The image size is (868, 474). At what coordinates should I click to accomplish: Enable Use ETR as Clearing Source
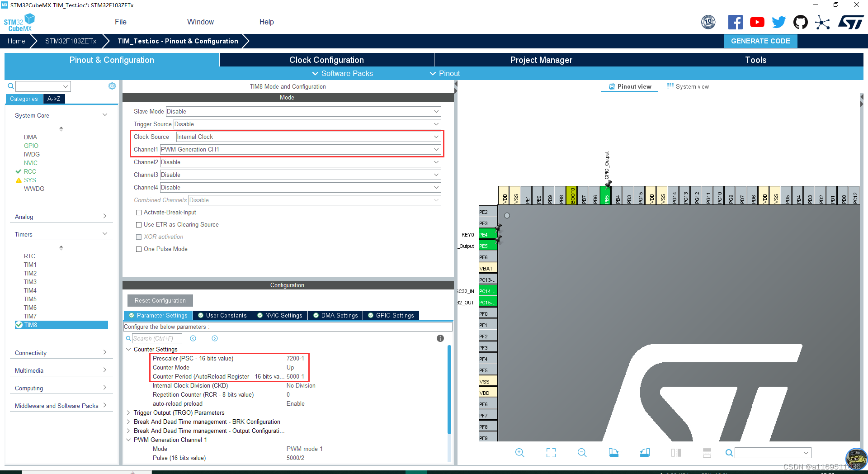tap(139, 225)
